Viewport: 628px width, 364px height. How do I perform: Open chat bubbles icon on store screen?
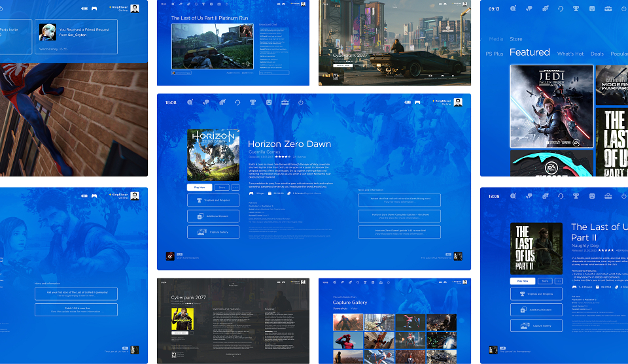[x=529, y=8]
